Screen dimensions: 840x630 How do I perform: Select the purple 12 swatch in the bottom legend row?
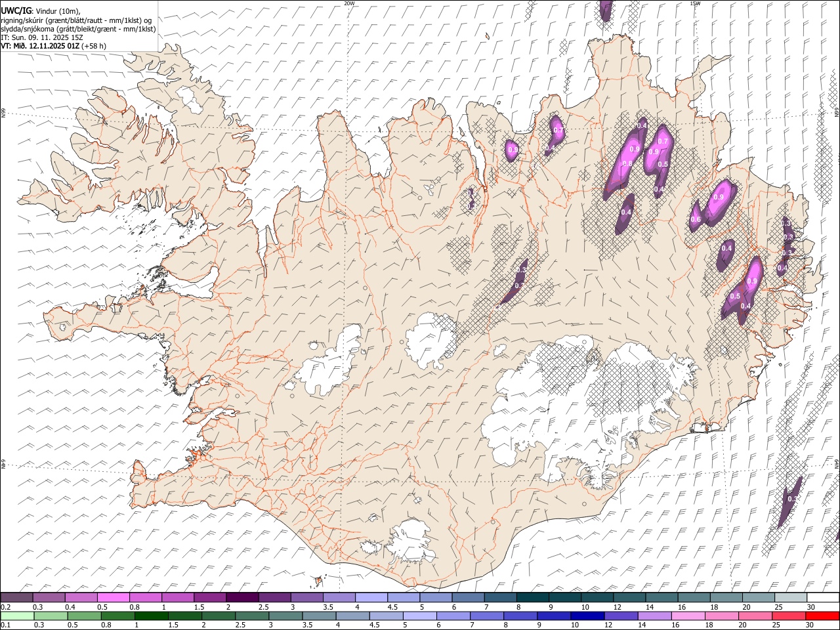click(x=620, y=616)
